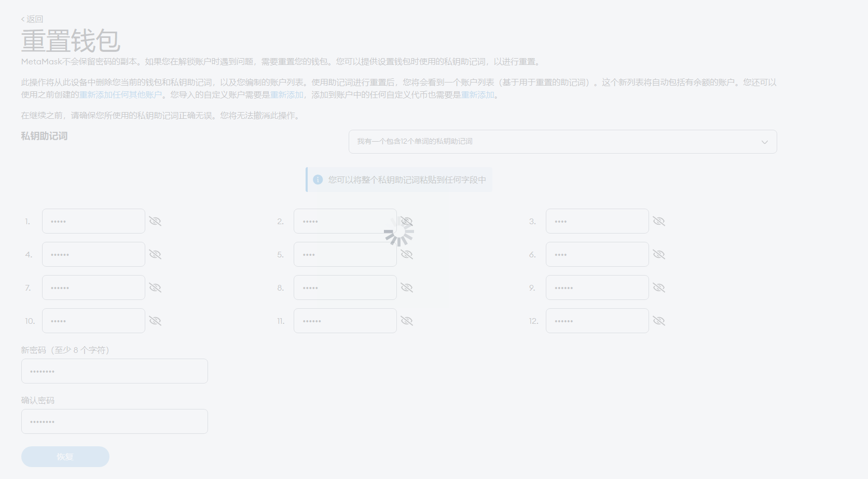The image size is (868, 479).
Task: Unhide seed word 12 with eye icon
Action: coord(659,321)
